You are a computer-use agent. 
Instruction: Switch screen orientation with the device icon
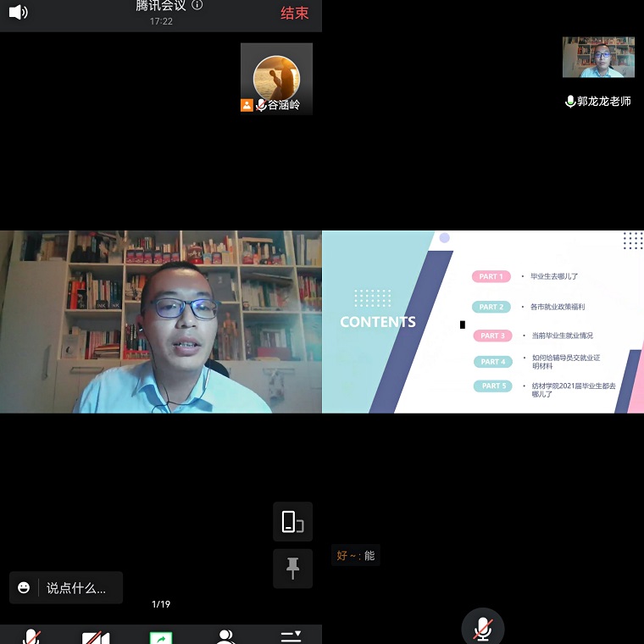pos(292,522)
